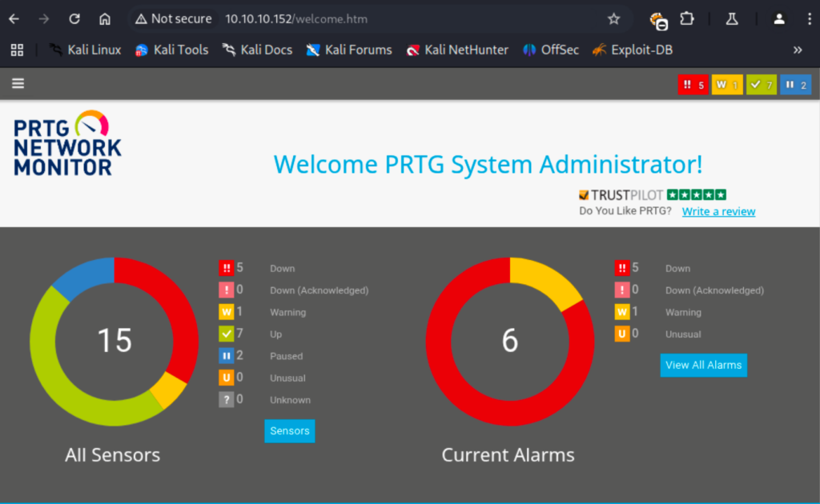Bookmark this page with the star icon
This screenshot has height=504, width=820.
click(x=613, y=19)
